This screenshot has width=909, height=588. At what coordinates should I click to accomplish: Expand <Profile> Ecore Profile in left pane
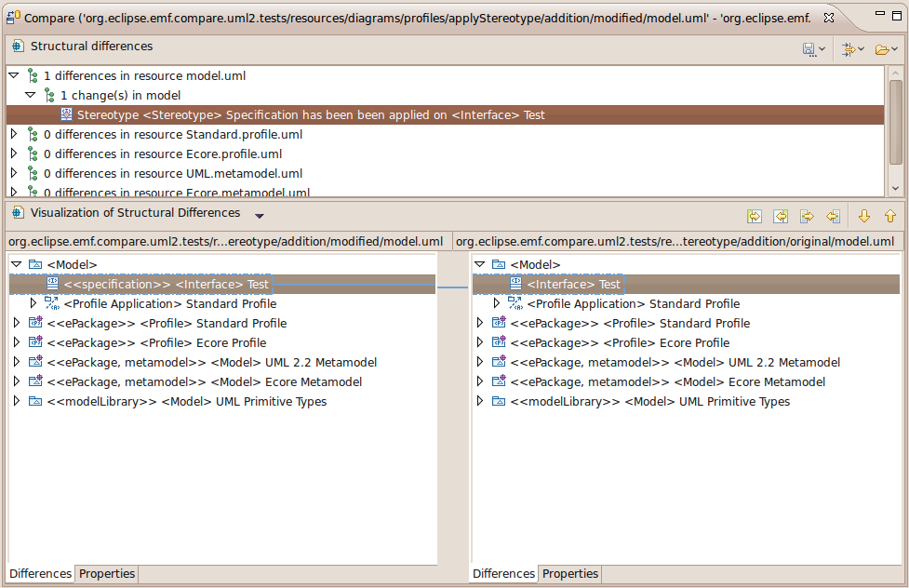(16, 342)
